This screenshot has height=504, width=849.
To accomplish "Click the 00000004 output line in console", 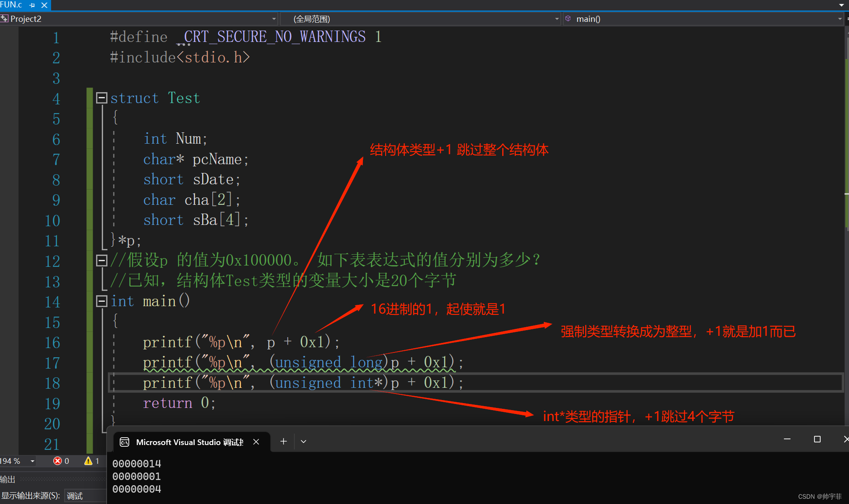I will tap(137, 489).
